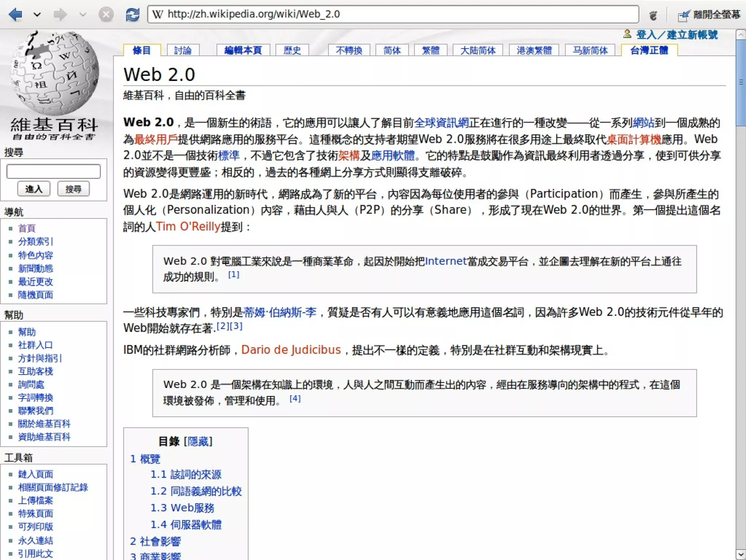The width and height of the screenshot is (746, 560).
Task: Click the Wikipedia globe logo
Action: pyautogui.click(x=55, y=73)
